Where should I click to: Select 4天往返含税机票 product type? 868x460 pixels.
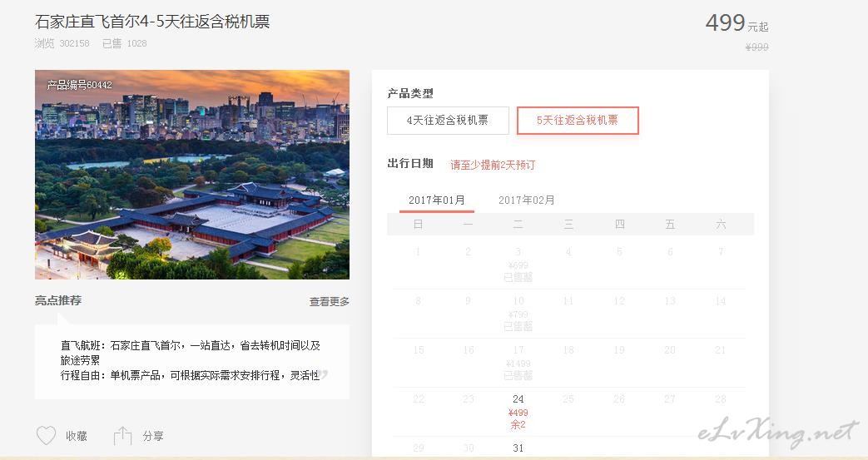(x=448, y=120)
